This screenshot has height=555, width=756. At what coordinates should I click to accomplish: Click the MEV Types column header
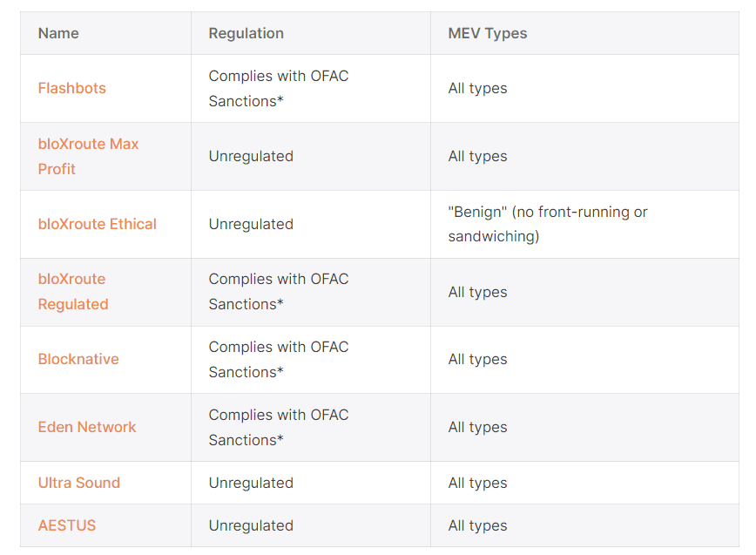click(487, 33)
